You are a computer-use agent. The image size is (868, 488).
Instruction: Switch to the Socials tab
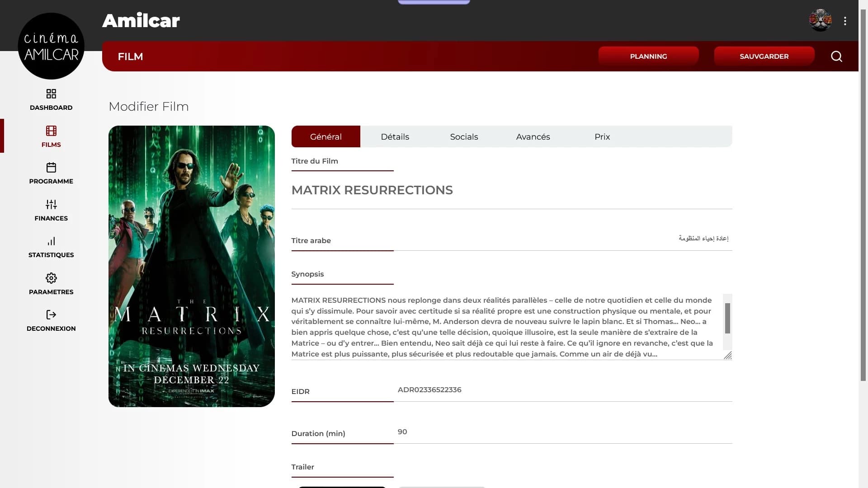tap(464, 136)
